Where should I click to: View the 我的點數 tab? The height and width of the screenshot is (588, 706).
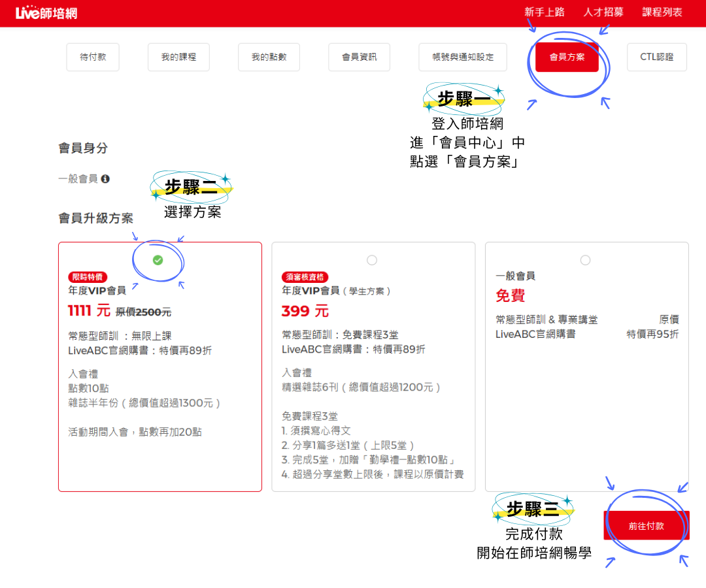[269, 57]
